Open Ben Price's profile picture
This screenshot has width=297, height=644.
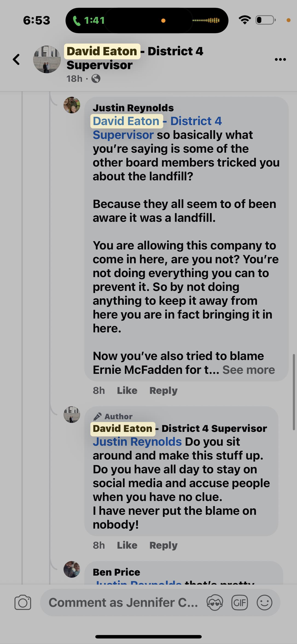72,569
